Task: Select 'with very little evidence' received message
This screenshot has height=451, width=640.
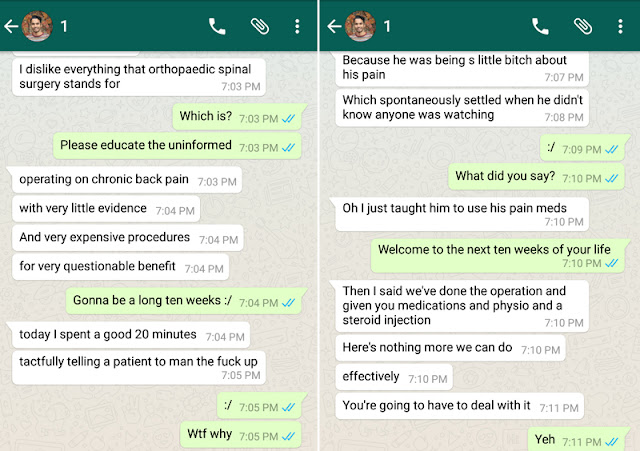Action: click(105, 209)
